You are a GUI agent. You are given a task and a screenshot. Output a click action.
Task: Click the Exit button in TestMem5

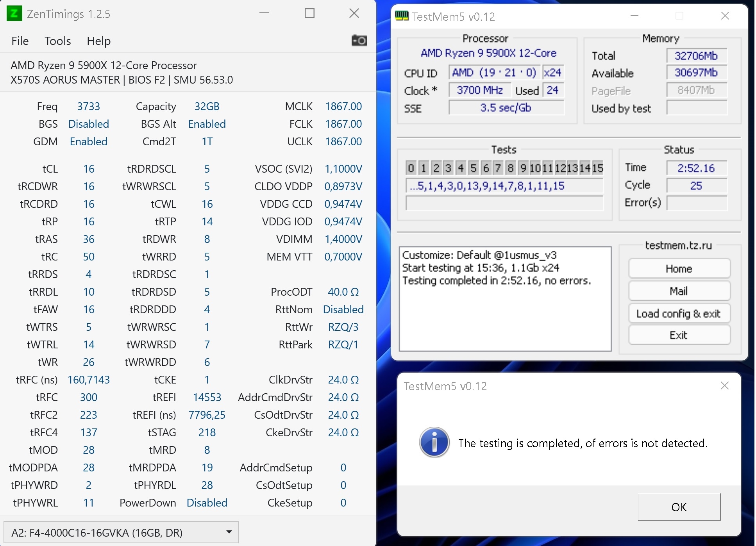coord(679,335)
